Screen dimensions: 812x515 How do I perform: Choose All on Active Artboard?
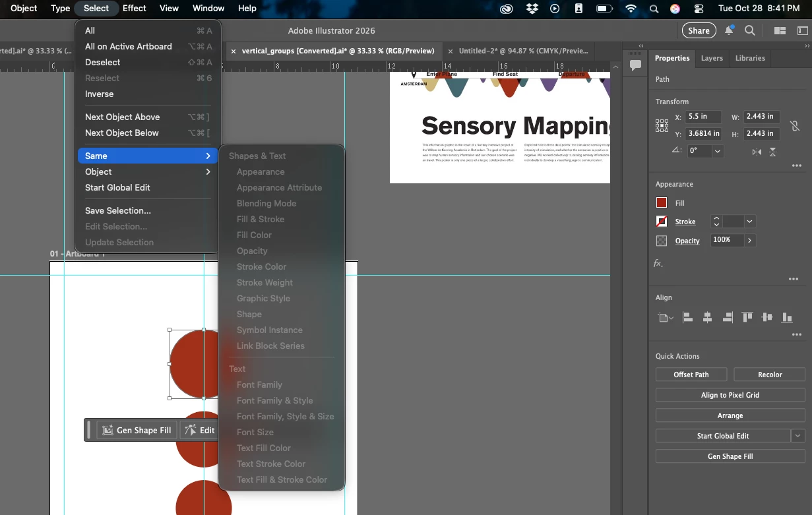point(148,46)
